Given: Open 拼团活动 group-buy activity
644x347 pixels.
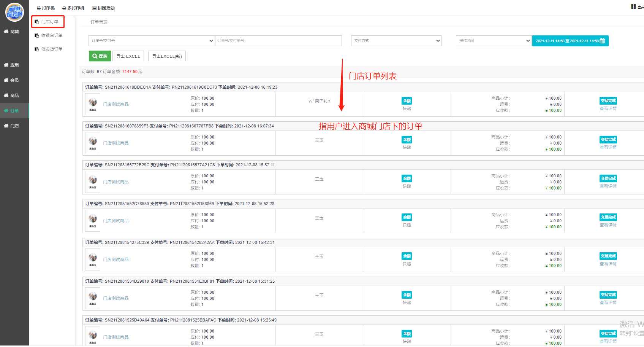Looking at the screenshot, I should (103, 8).
